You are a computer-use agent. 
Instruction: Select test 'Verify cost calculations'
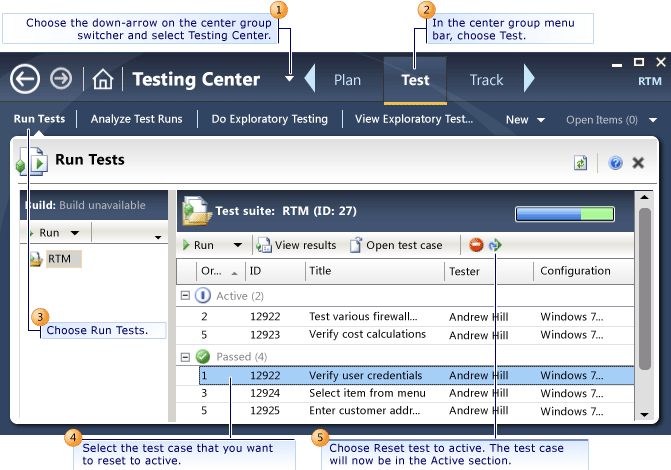pos(405,335)
